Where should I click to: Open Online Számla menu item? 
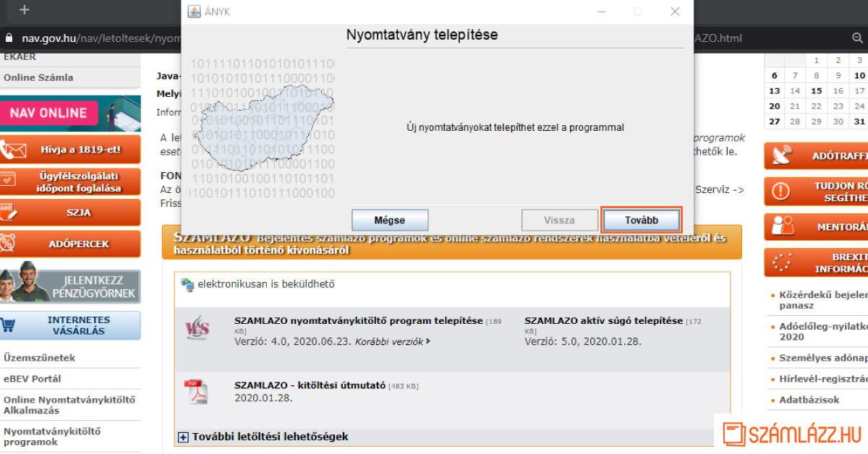(x=38, y=77)
